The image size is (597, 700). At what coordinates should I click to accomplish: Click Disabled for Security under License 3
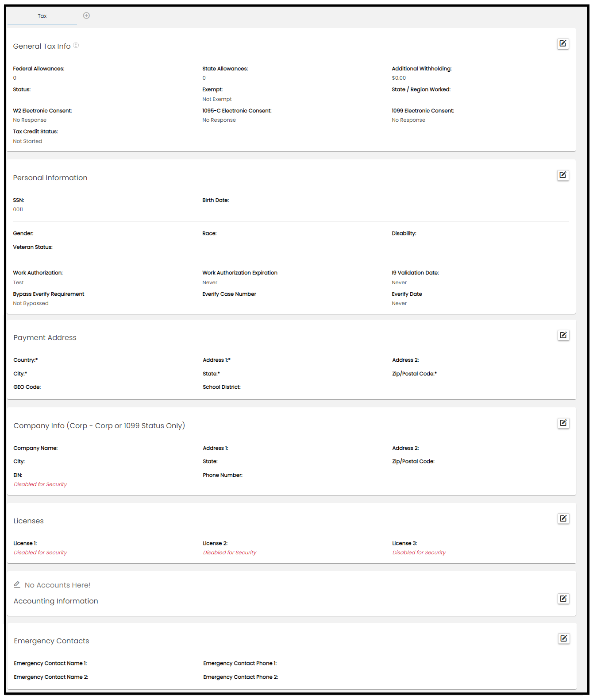click(x=419, y=553)
